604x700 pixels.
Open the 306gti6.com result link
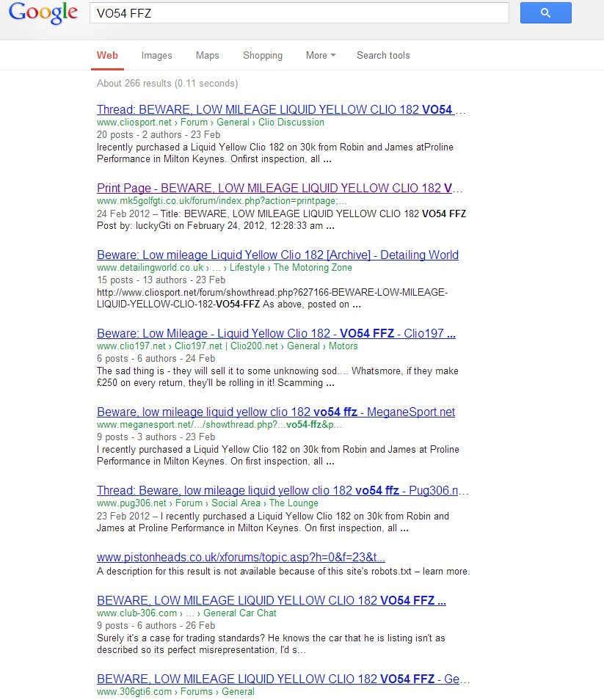(283, 679)
